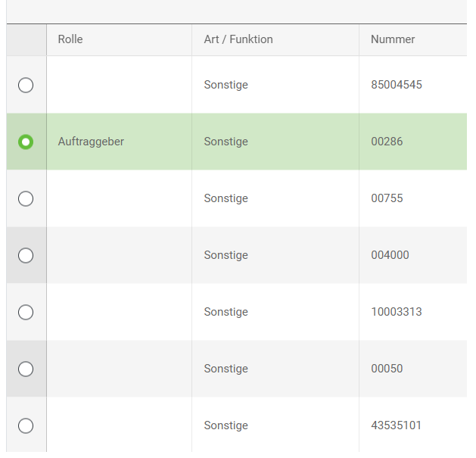Viewport: 476px width, 458px height.
Task: Click the number cell 00755
Action: tap(387, 198)
